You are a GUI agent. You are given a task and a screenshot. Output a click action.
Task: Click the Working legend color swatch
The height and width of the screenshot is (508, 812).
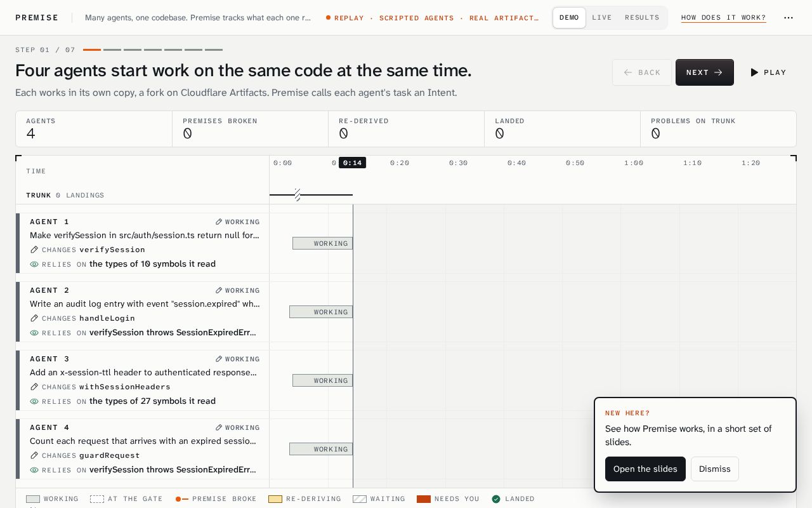pyautogui.click(x=33, y=499)
